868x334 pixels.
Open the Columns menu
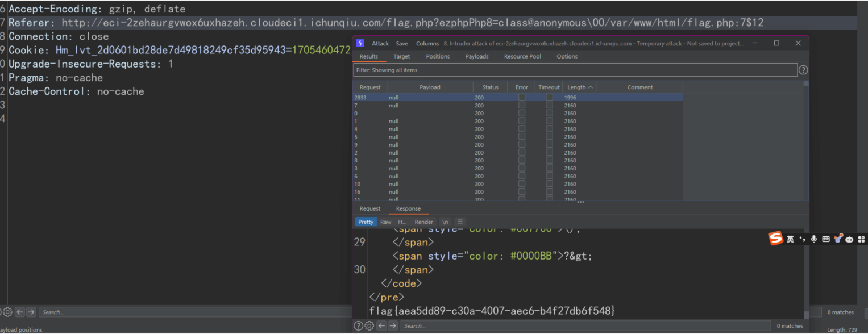[427, 44]
